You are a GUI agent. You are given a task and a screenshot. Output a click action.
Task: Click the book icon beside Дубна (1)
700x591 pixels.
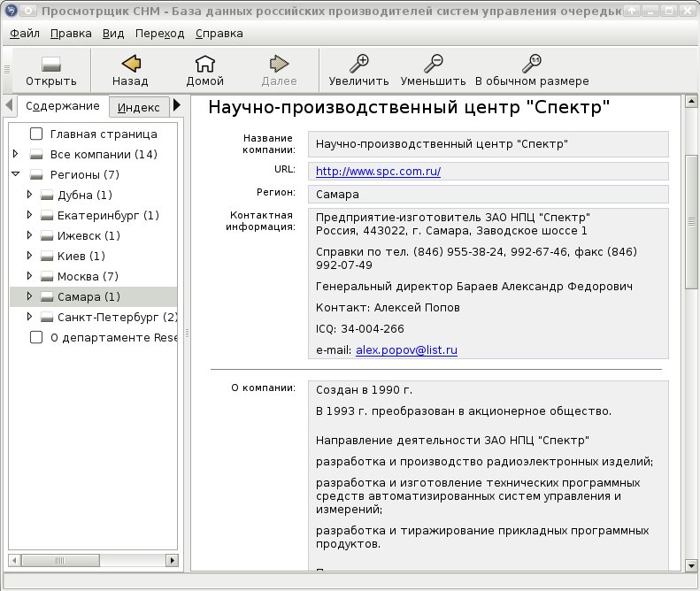(47, 195)
